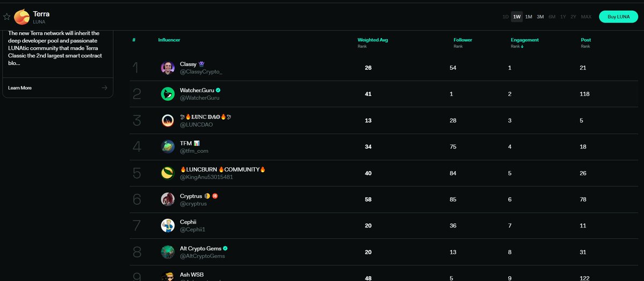Image resolution: width=644 pixels, height=281 pixels.
Task: Select the 1D time range
Action: coord(506,17)
